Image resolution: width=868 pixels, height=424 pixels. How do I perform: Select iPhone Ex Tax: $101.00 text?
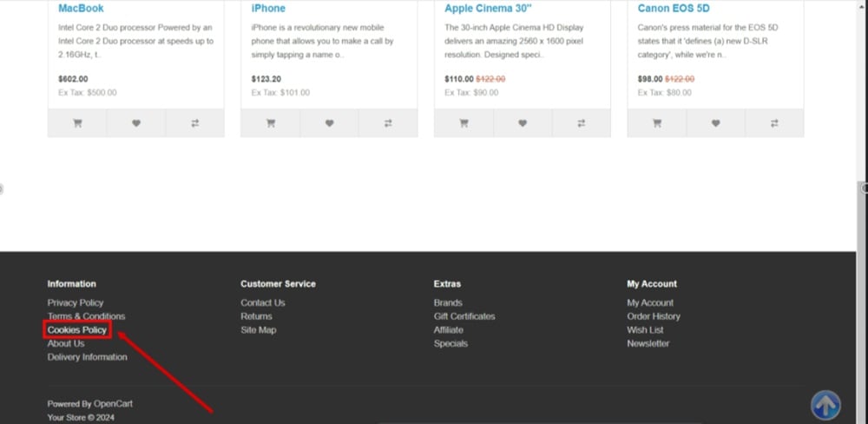[280, 93]
